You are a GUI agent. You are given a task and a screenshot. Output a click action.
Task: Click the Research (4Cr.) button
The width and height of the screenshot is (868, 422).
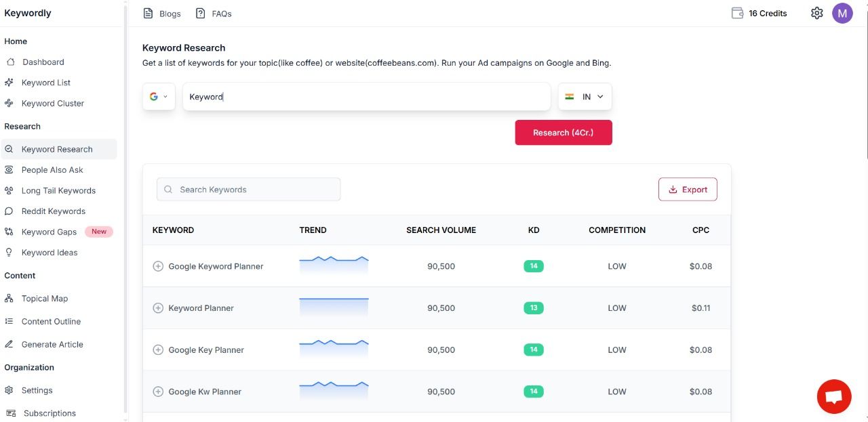[564, 133]
